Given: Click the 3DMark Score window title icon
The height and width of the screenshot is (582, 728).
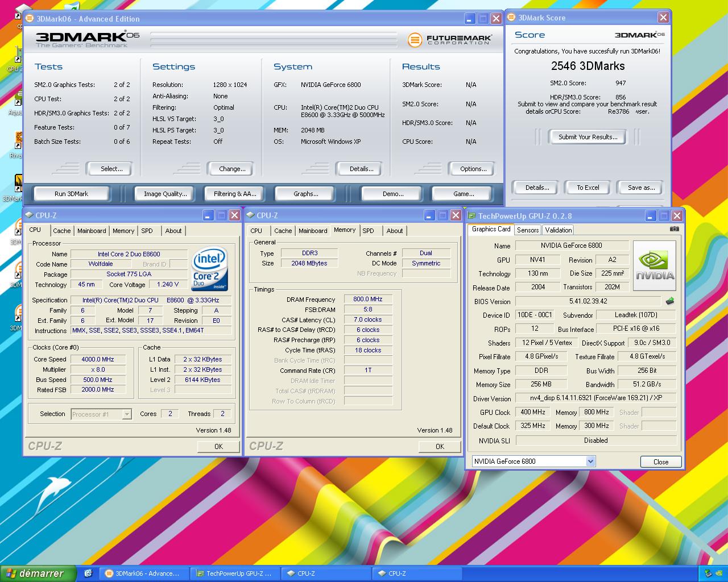Looking at the screenshot, I should 511,18.
